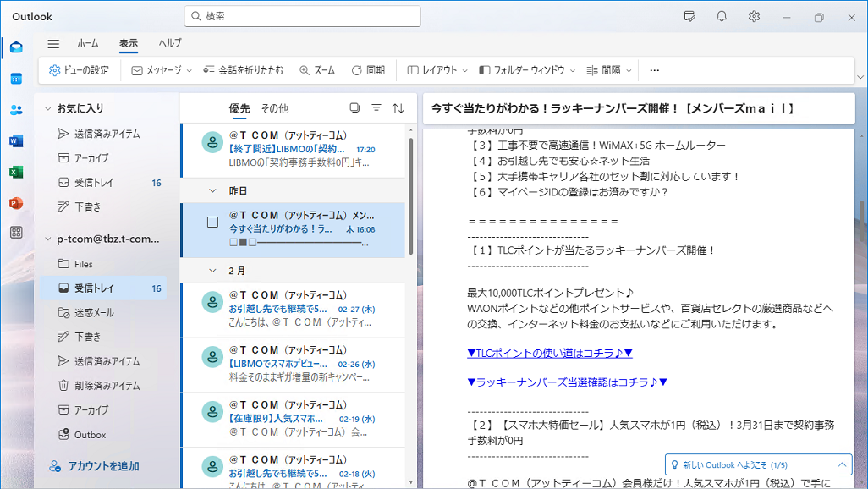This screenshot has width=868, height=489.
Task: Switch to the その他 inbox tab
Action: click(x=274, y=108)
